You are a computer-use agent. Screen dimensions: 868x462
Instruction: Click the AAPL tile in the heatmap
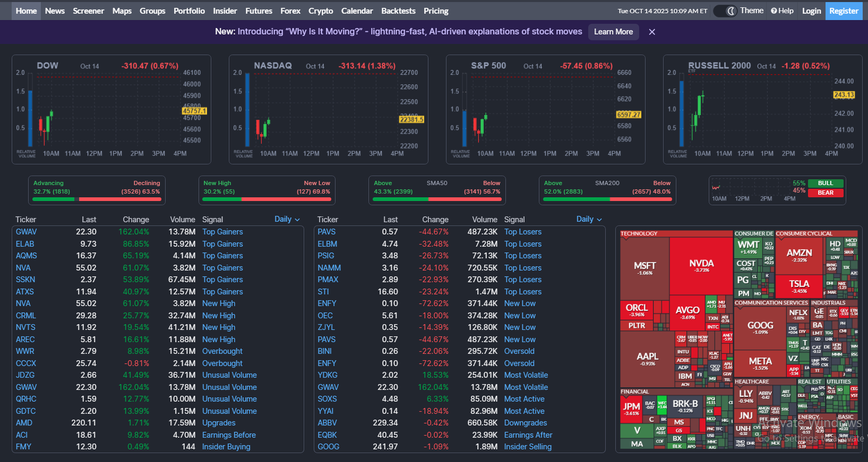pyautogui.click(x=647, y=358)
